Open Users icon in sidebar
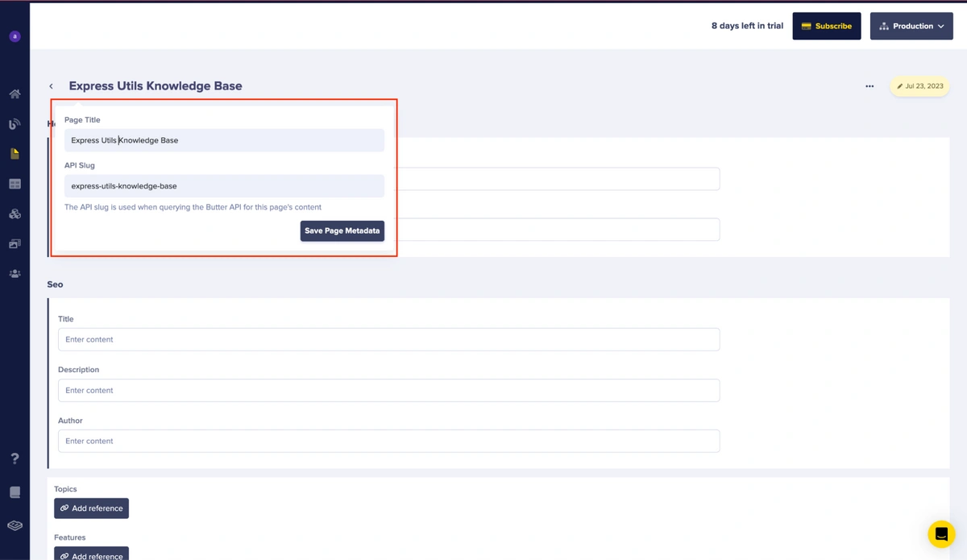 15,274
